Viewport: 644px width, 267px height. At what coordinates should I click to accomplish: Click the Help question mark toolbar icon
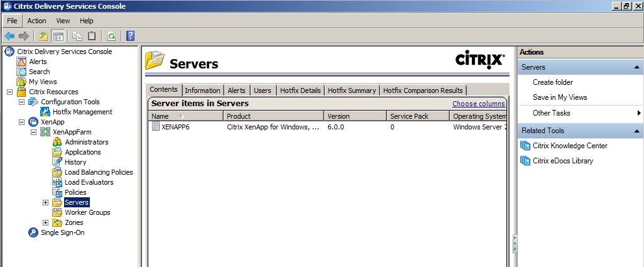[130, 36]
